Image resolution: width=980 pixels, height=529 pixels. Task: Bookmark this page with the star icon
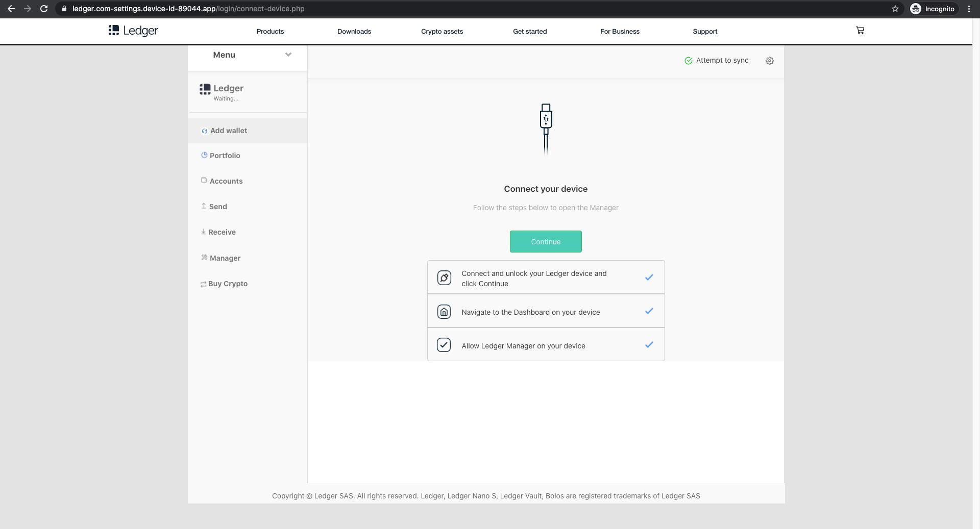point(895,9)
